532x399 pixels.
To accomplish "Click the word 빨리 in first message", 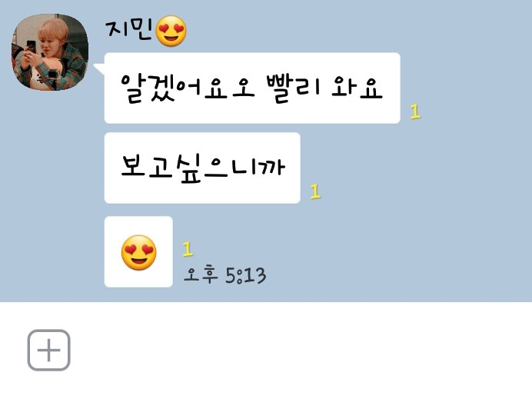I will pyautogui.click(x=293, y=88).
